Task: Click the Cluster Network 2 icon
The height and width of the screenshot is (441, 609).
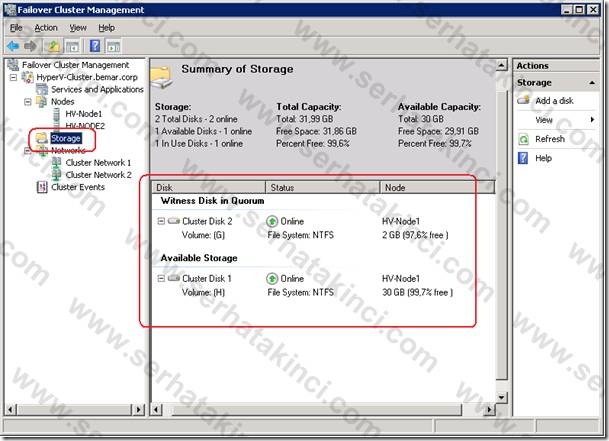Action: pos(57,174)
